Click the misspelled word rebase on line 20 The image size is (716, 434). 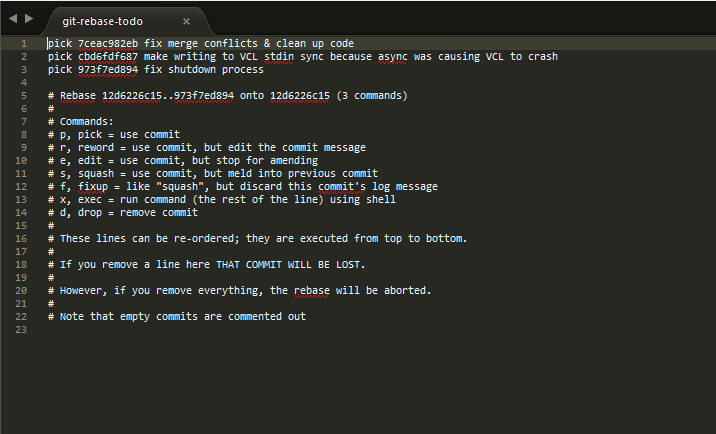312,291
